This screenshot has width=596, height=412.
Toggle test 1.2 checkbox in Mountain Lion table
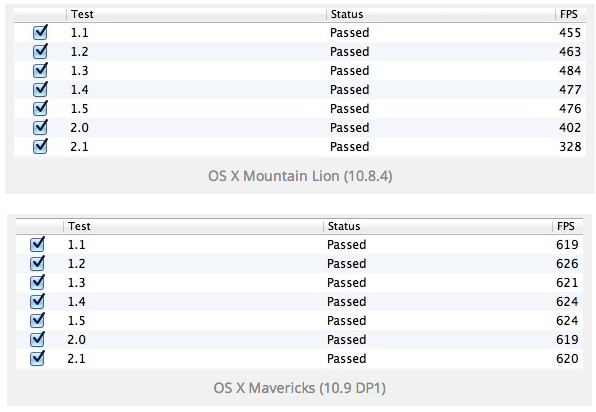40,52
